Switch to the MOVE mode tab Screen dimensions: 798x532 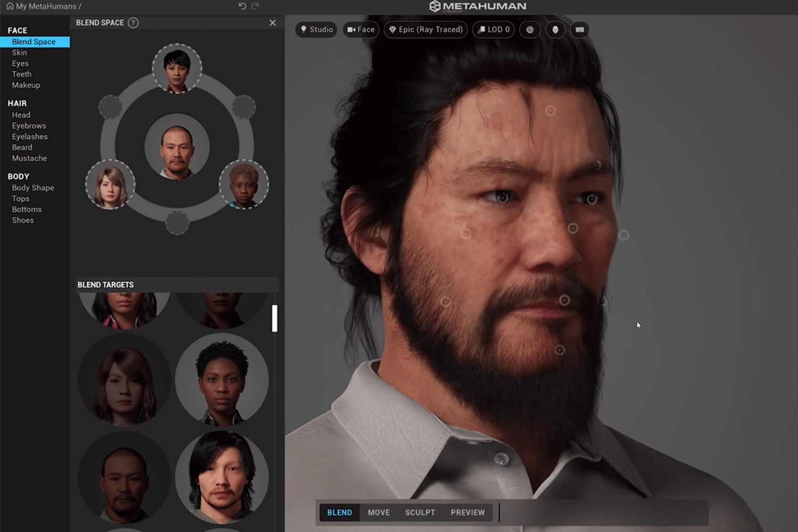[x=379, y=512]
